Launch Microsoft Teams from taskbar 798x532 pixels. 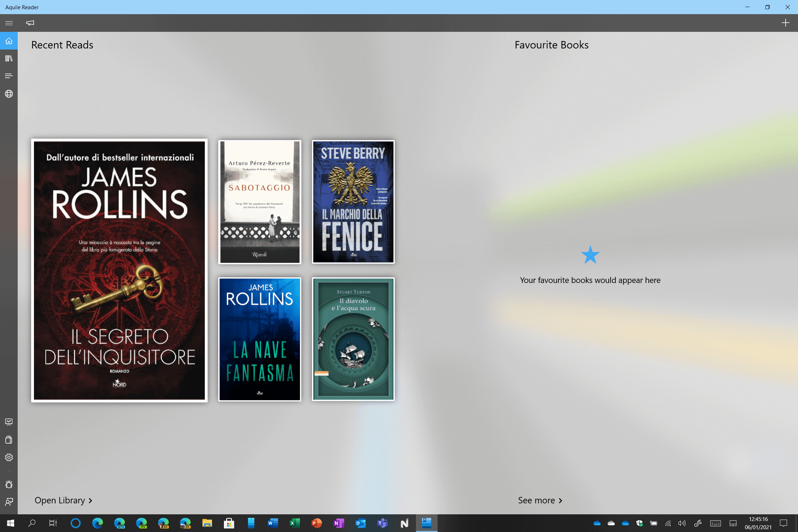click(382, 523)
